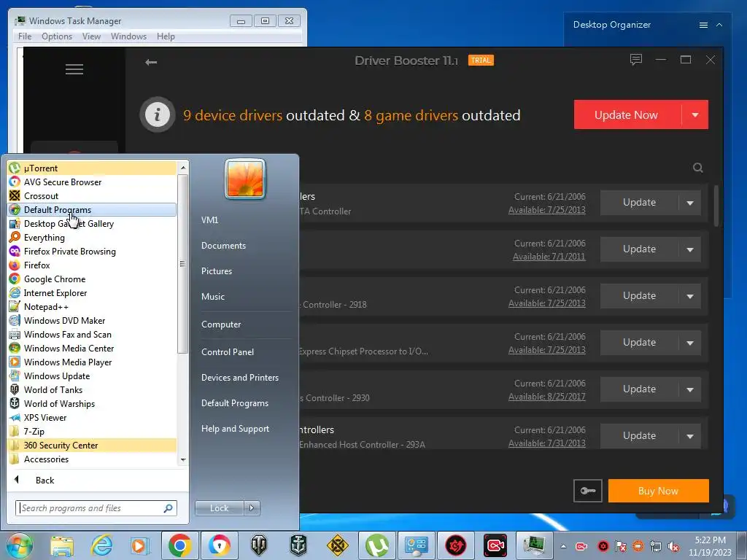Open µTorrent from the taskbar
The width and height of the screenshot is (747, 560).
pyautogui.click(x=377, y=545)
